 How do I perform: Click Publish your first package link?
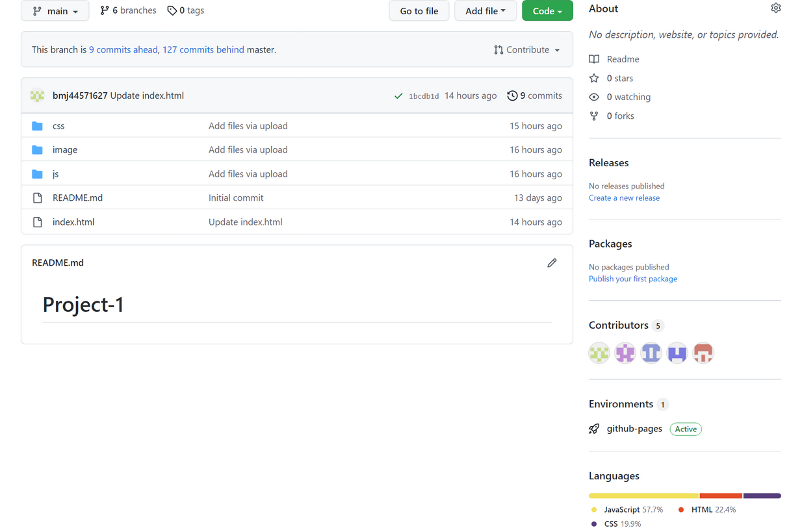(633, 279)
